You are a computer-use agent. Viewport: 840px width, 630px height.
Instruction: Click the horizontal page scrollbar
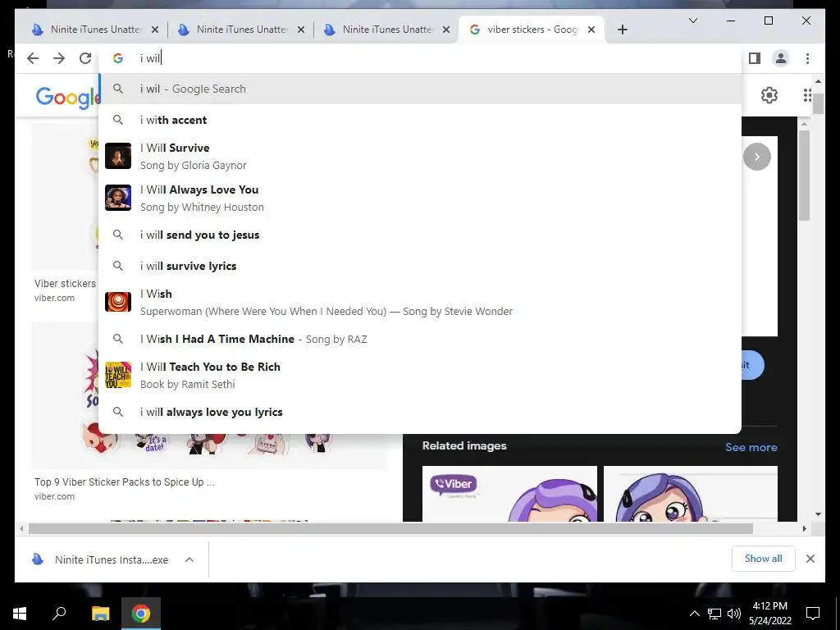pyautogui.click(x=390, y=529)
